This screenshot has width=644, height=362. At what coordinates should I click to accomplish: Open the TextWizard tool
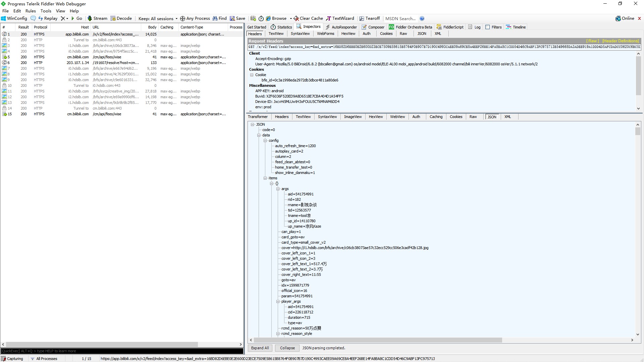point(340,18)
